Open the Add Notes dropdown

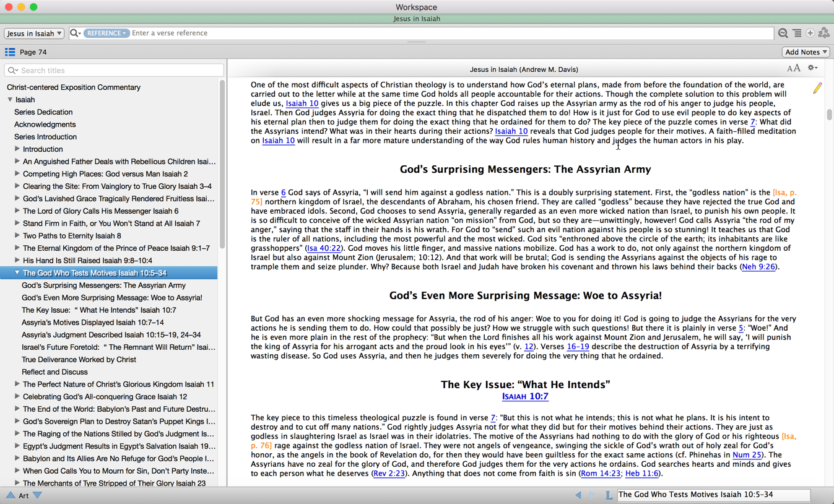(806, 52)
